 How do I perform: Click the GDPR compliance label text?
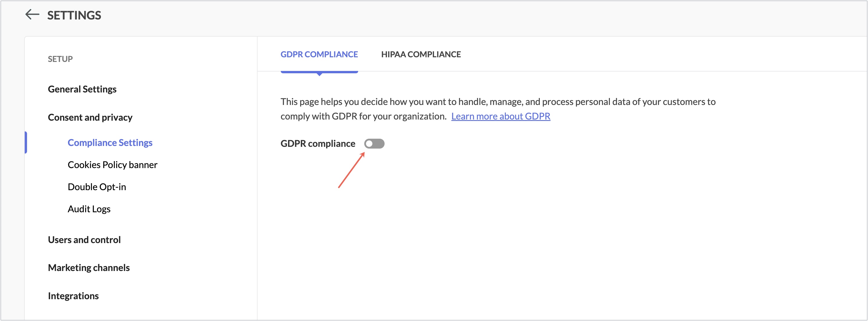point(318,143)
